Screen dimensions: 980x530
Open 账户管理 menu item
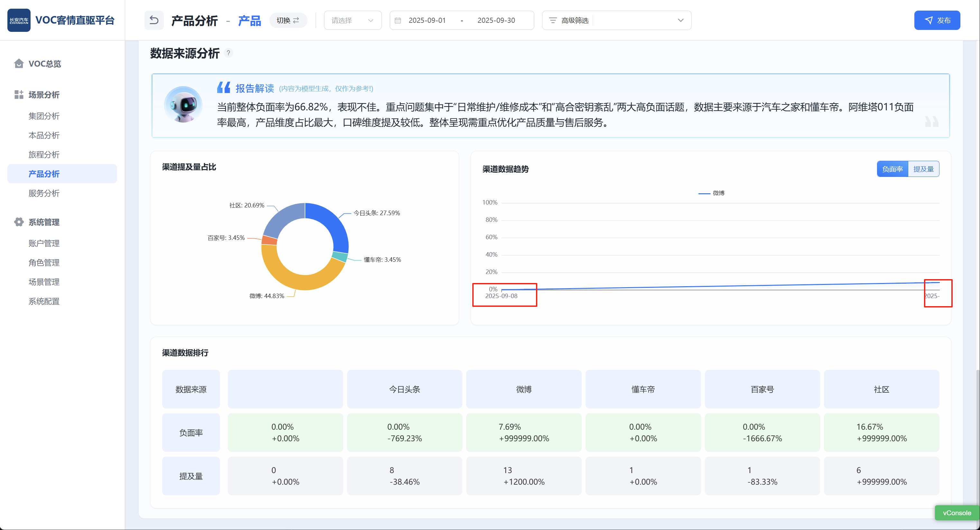click(44, 243)
